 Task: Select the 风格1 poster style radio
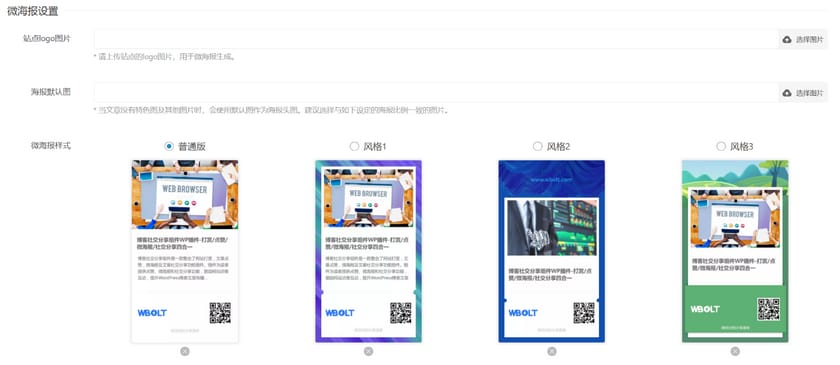tap(354, 146)
